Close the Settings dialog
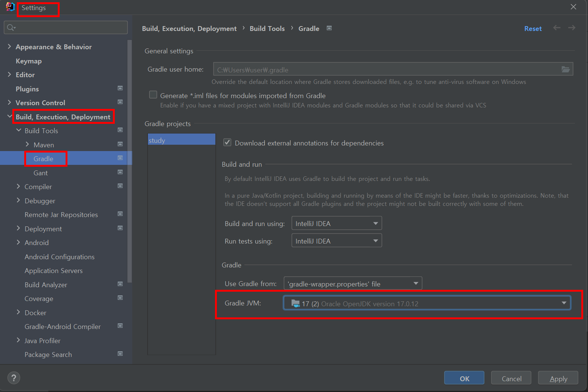 (x=573, y=7)
